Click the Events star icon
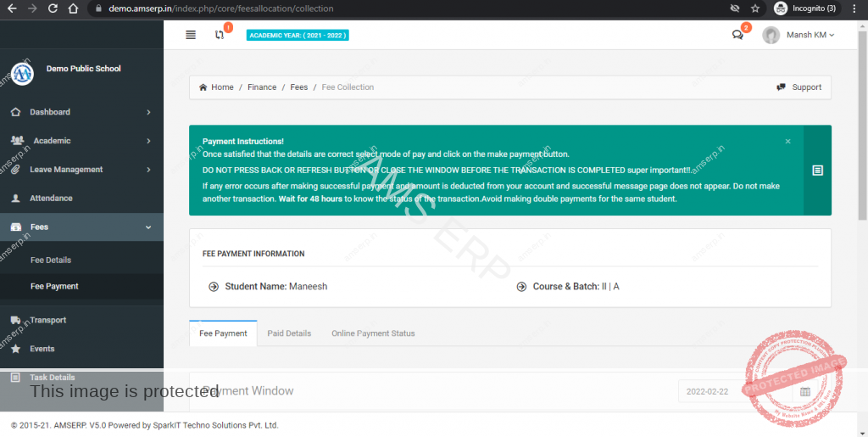 pos(15,349)
